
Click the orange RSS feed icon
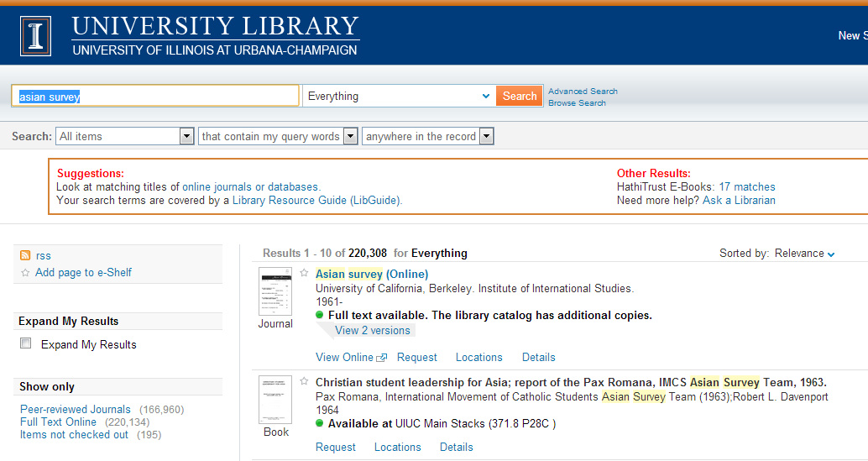click(25, 255)
